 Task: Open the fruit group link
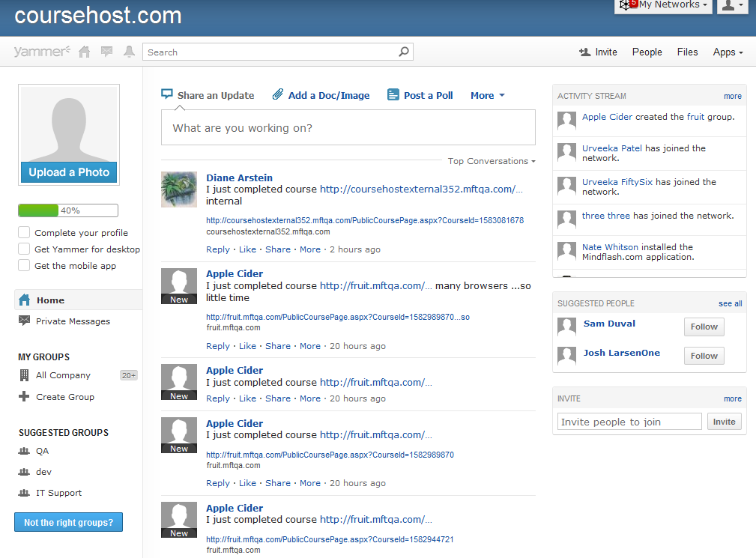(x=695, y=117)
